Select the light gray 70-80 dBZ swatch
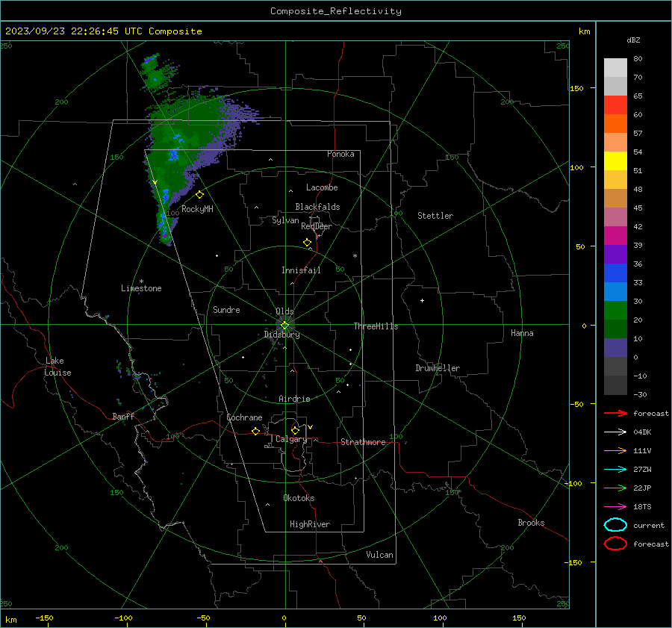The width and height of the screenshot is (672, 628). pos(615,68)
